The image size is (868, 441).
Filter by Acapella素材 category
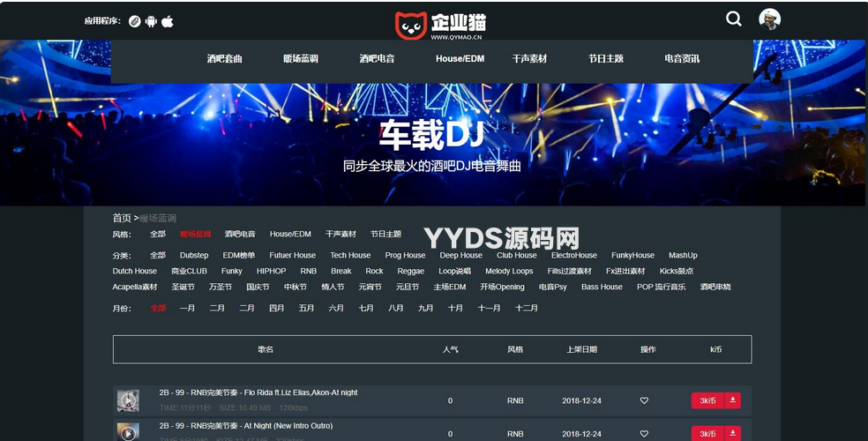[135, 287]
